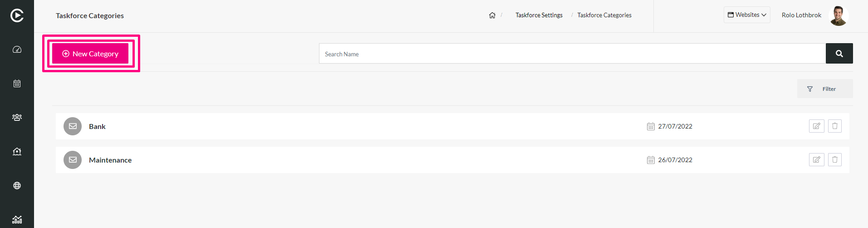Expand the Websites dropdown
The image size is (868, 228).
point(747,15)
